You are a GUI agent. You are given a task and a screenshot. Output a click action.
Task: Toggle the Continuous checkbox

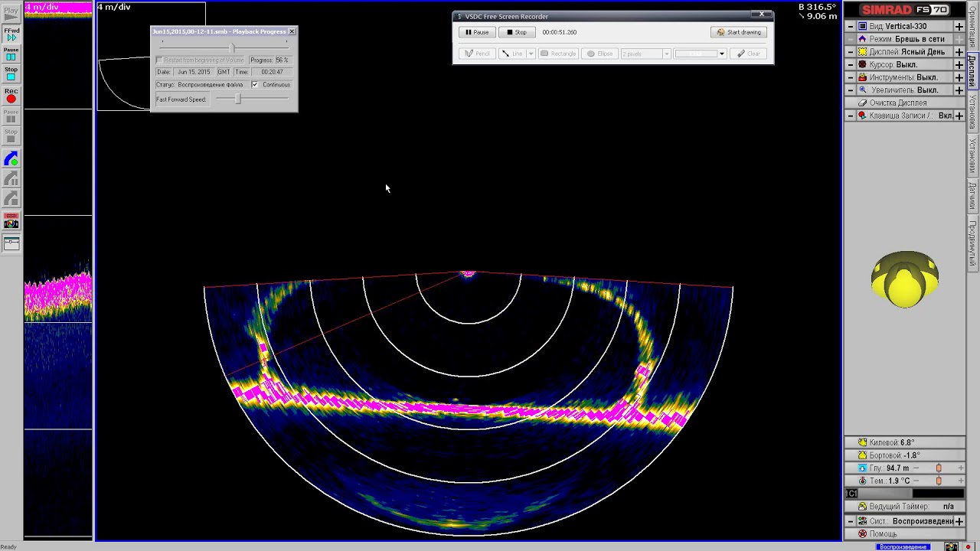coord(255,84)
